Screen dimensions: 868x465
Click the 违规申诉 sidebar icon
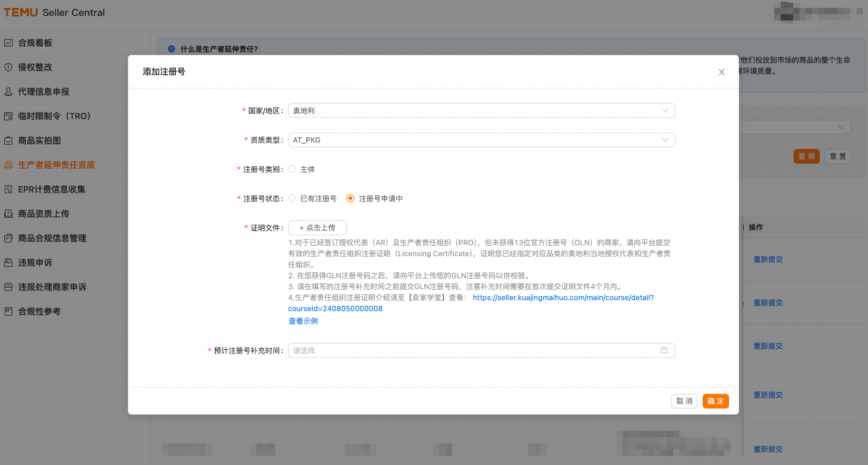(x=8, y=262)
